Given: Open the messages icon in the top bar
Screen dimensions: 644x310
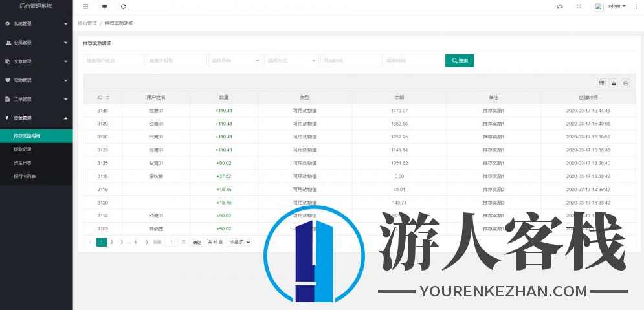Looking at the screenshot, I should click(x=105, y=6).
